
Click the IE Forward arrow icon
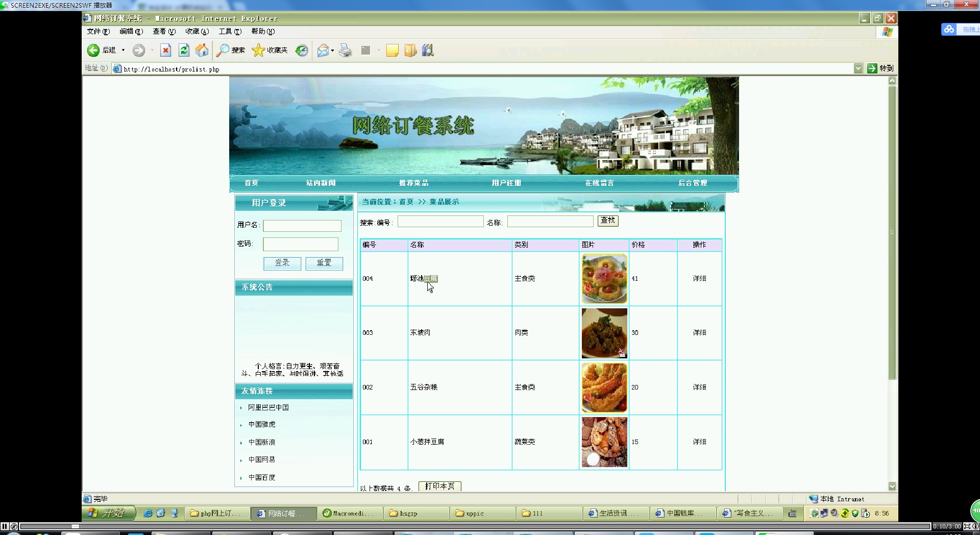[x=138, y=50]
